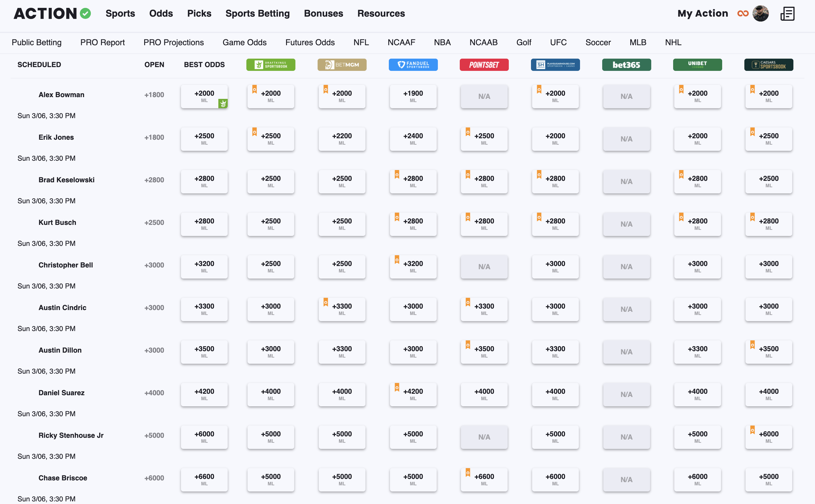Click Erik Jones FanDuel +2400 odds
815x504 pixels.
coord(413,139)
